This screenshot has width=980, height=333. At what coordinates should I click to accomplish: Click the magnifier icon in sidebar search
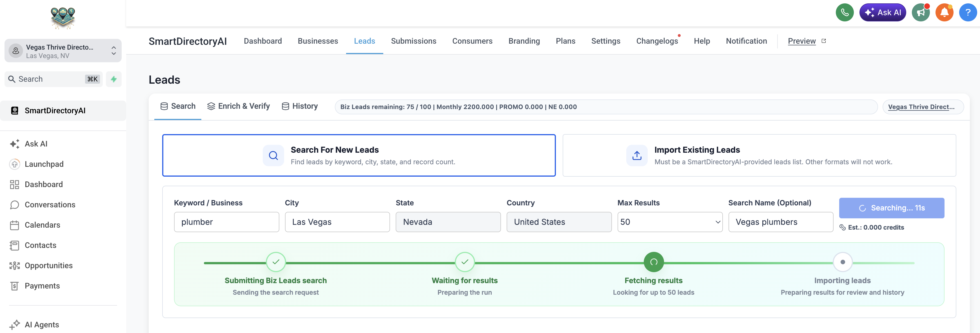pos(12,79)
